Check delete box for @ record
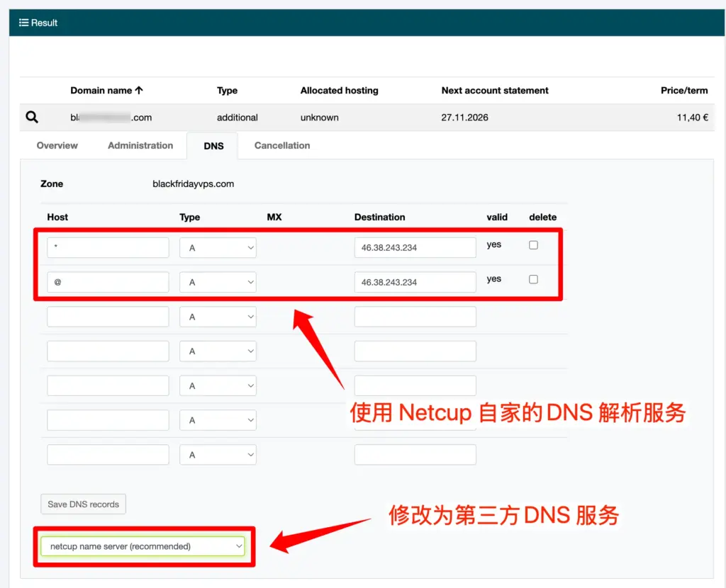The image size is (726, 588). 533,280
